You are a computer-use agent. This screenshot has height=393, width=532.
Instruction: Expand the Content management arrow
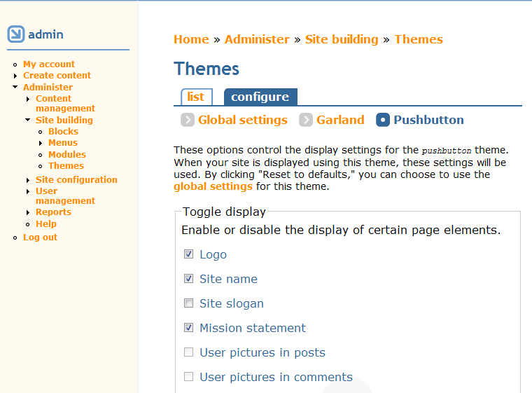tap(28, 99)
